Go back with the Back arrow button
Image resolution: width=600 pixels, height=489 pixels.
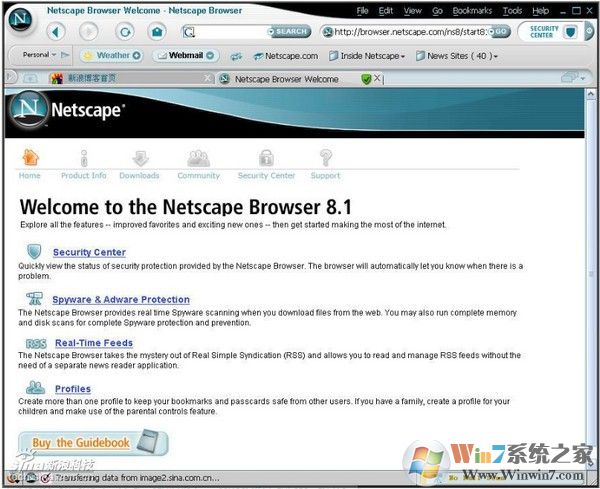click(56, 32)
